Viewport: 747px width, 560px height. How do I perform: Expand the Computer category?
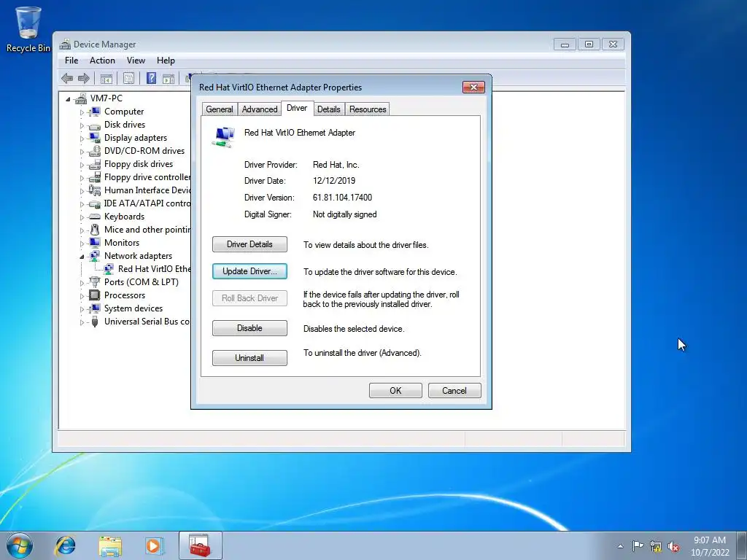82,112
